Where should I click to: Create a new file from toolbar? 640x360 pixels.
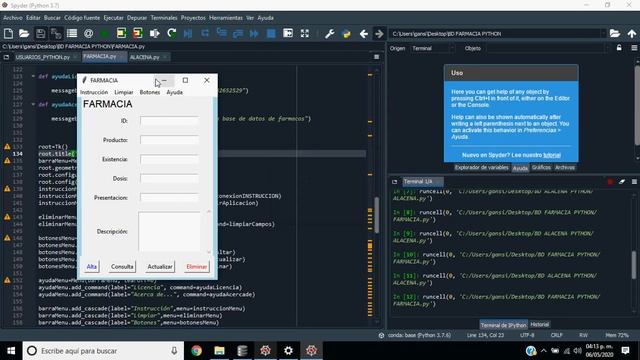pyautogui.click(x=8, y=33)
